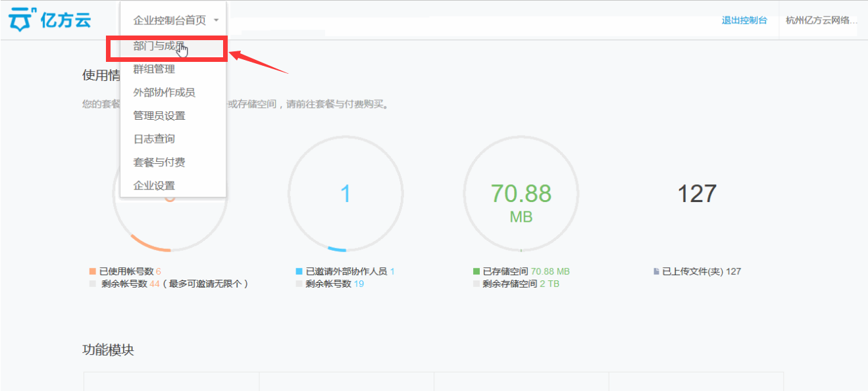Click the 70.88 MB storage usage ring

pos(521,194)
